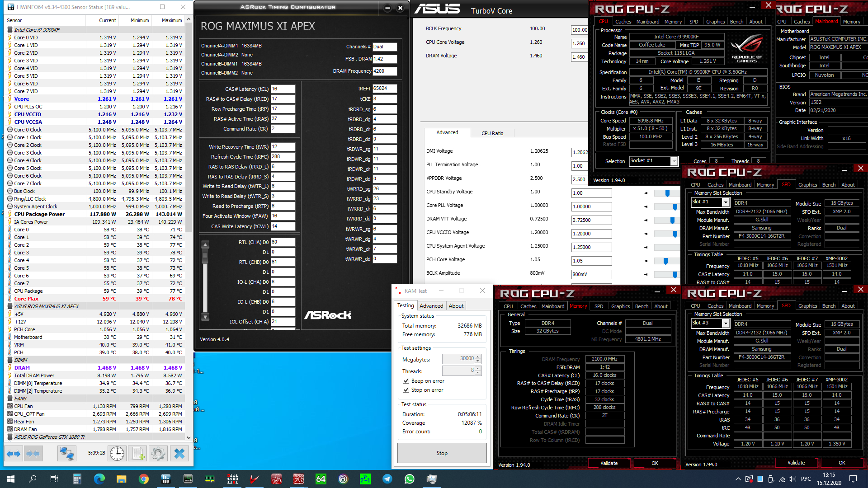Open Telegram from the taskbar

coord(387,479)
